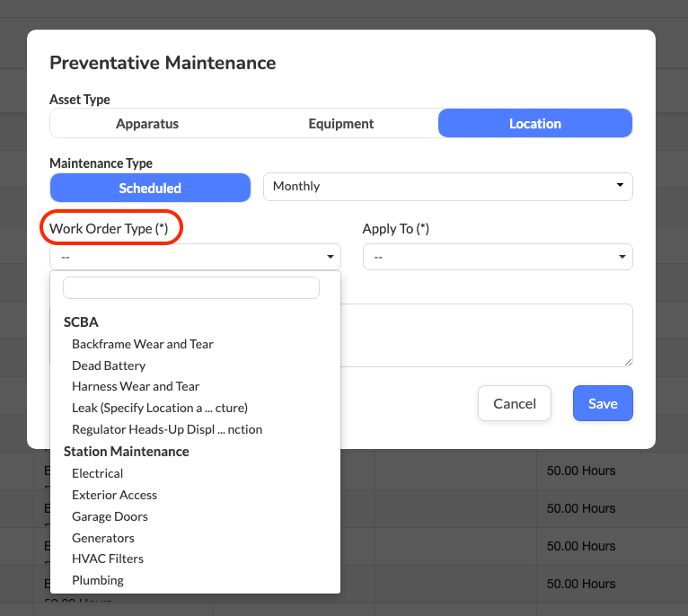This screenshot has height=616, width=688.
Task: Choose the Location asset type
Action: pos(534,124)
